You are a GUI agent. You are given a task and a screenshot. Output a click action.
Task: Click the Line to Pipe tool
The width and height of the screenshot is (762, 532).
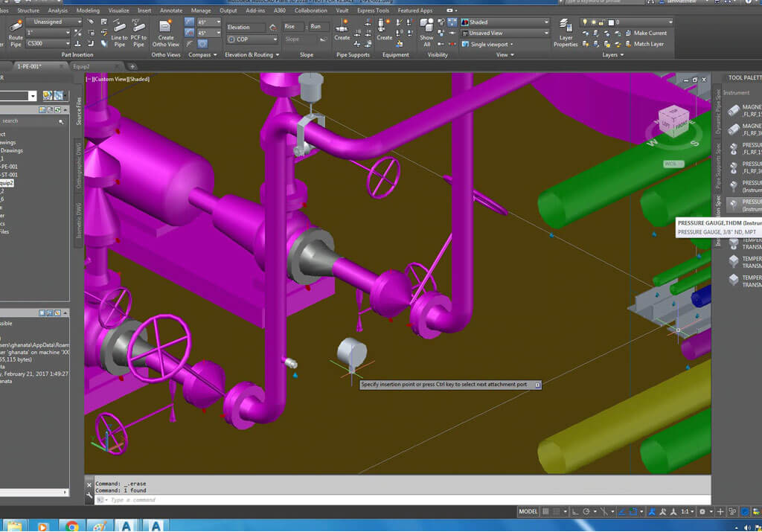(x=119, y=33)
